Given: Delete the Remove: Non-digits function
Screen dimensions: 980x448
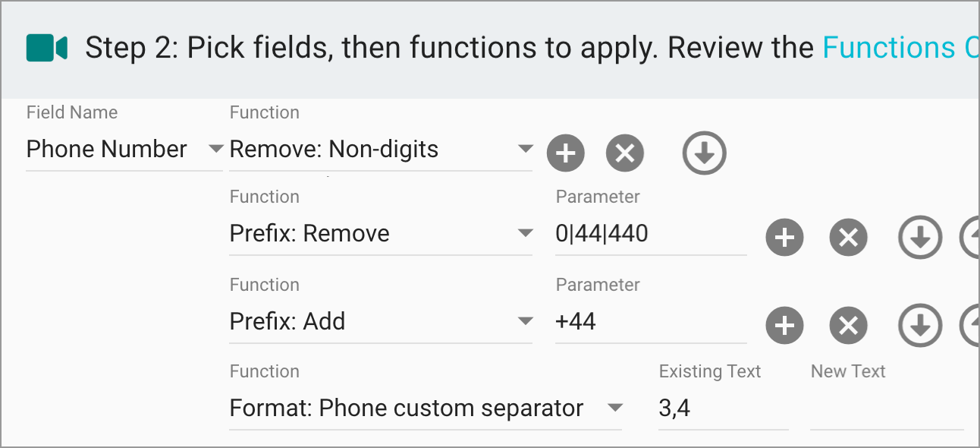Looking at the screenshot, I should (x=625, y=153).
